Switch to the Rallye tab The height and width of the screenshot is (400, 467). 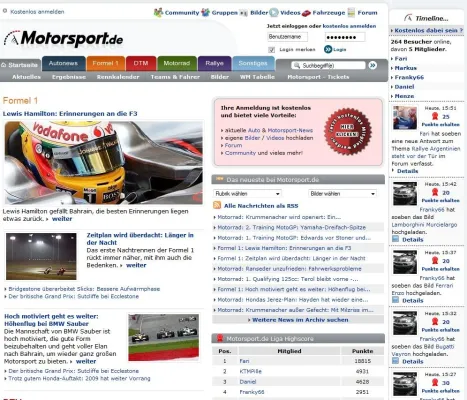[214, 63]
